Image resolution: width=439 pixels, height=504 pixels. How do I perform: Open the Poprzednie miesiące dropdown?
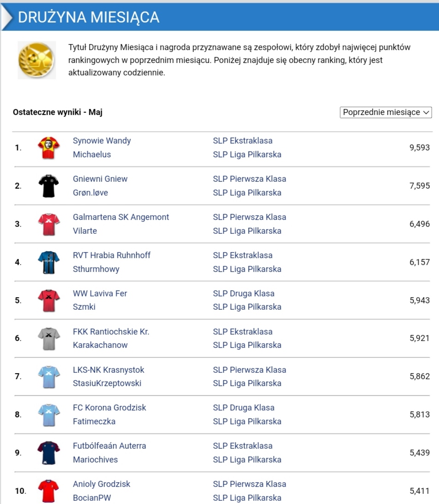point(386,112)
